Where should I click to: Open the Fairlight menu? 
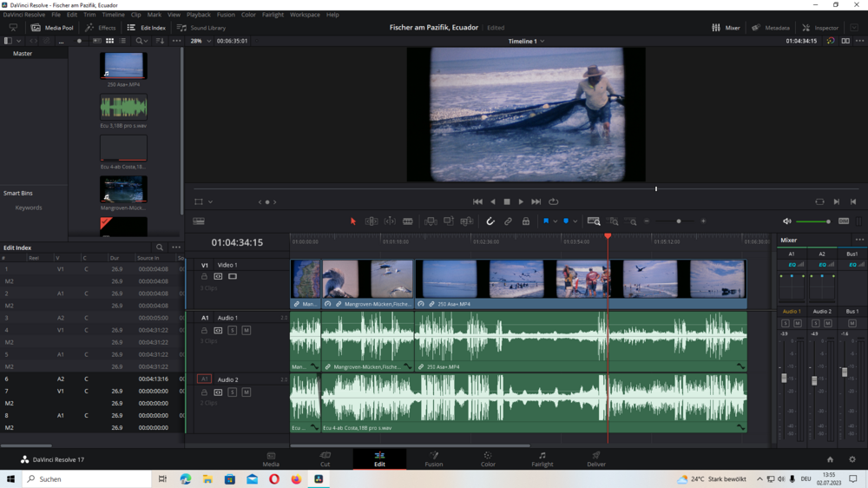coord(273,15)
